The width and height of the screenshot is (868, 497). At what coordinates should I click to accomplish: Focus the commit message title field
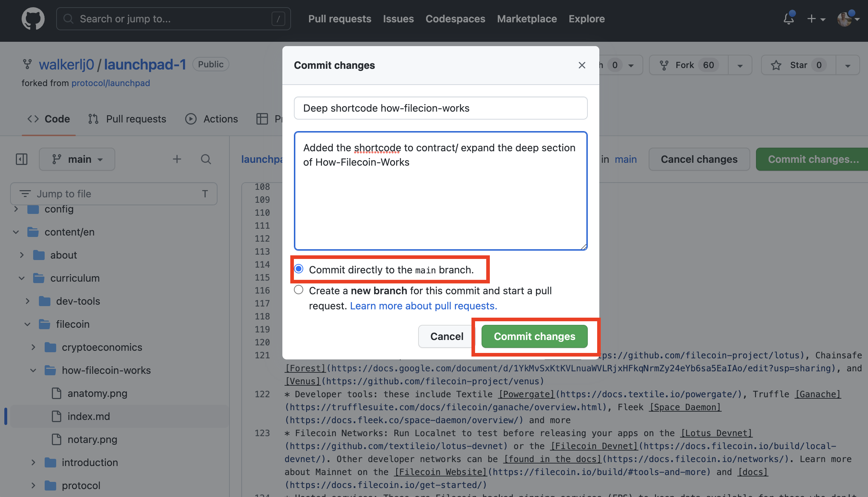(440, 108)
